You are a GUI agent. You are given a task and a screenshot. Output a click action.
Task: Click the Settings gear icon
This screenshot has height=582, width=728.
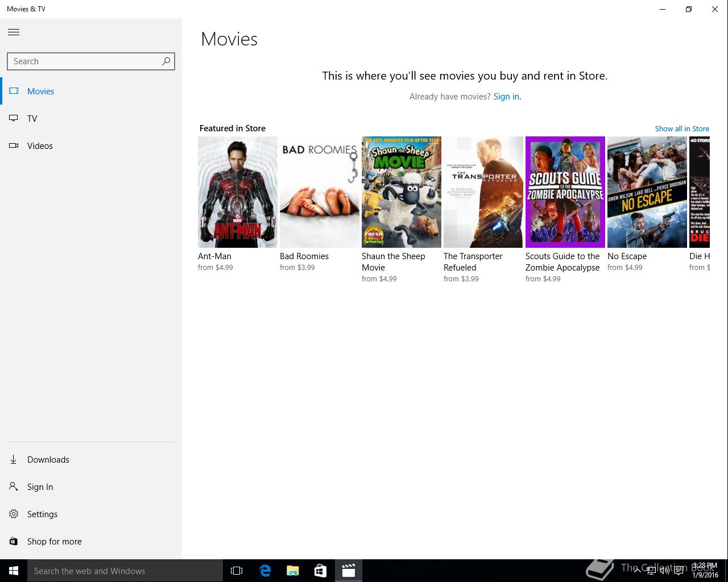pos(14,514)
